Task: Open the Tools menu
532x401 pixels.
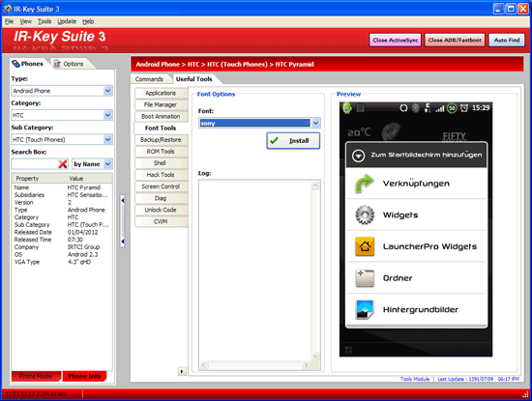Action: point(44,21)
